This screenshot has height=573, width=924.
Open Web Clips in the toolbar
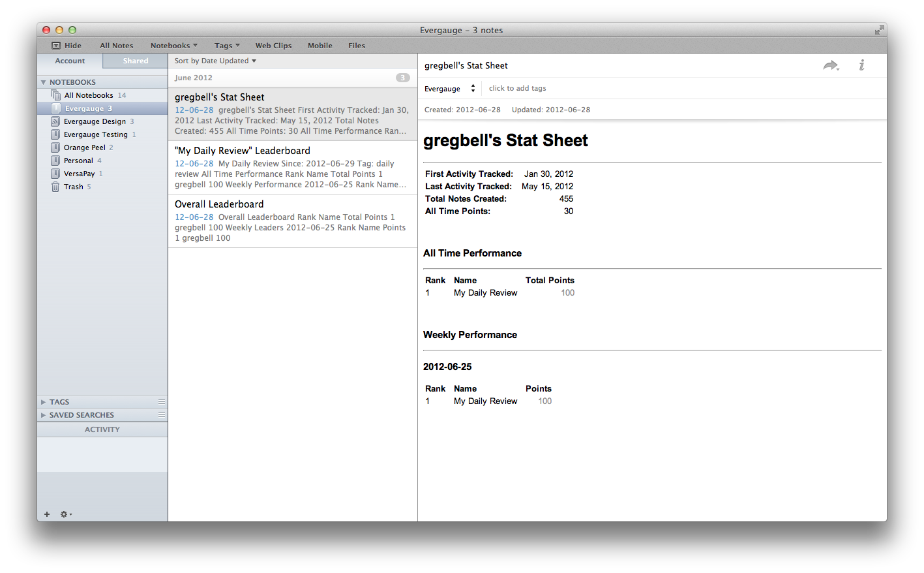pyautogui.click(x=273, y=46)
